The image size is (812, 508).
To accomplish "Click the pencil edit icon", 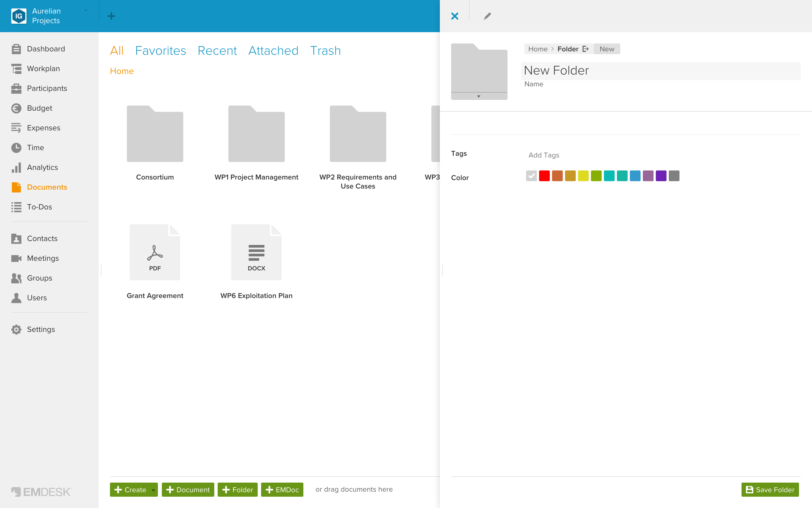I will point(487,16).
